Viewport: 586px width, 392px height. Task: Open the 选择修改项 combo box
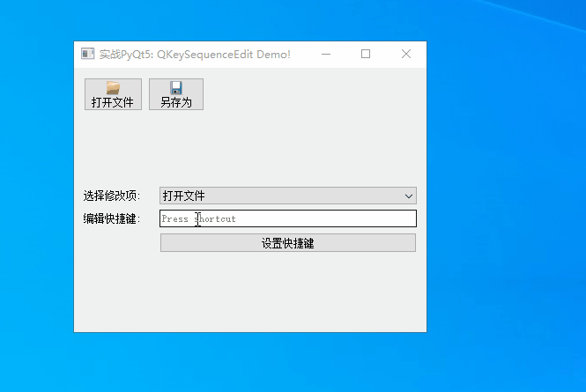288,196
